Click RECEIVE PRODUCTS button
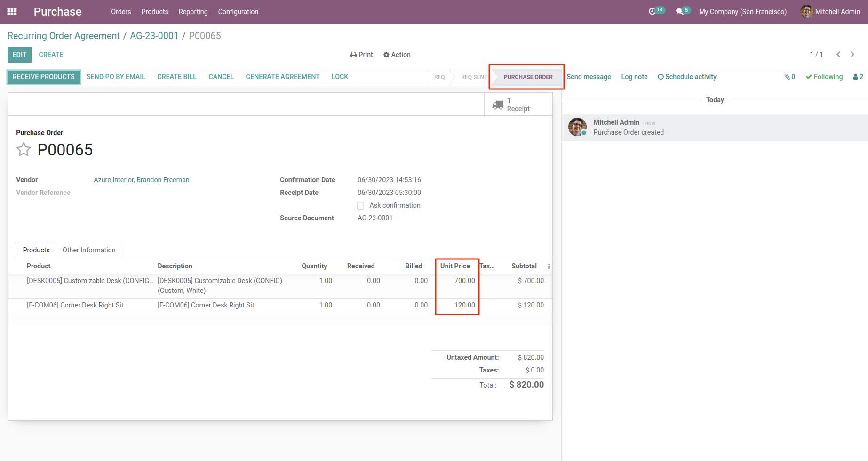Image resolution: width=868 pixels, height=461 pixels. [x=44, y=77]
